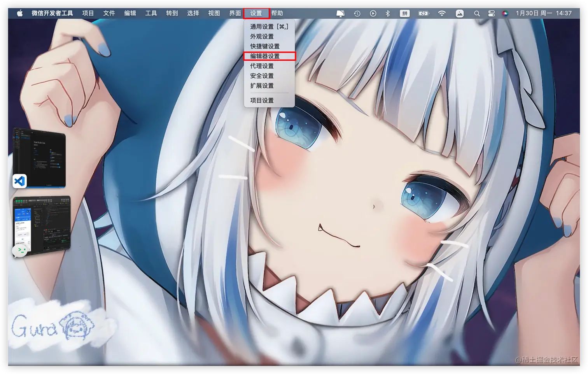The height and width of the screenshot is (374, 588).
Task: Choose 代理设置 menu entry
Action: (x=269, y=66)
